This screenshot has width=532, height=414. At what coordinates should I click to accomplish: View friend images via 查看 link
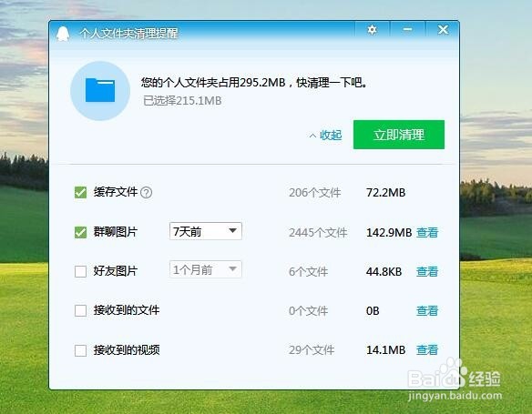[x=427, y=271]
